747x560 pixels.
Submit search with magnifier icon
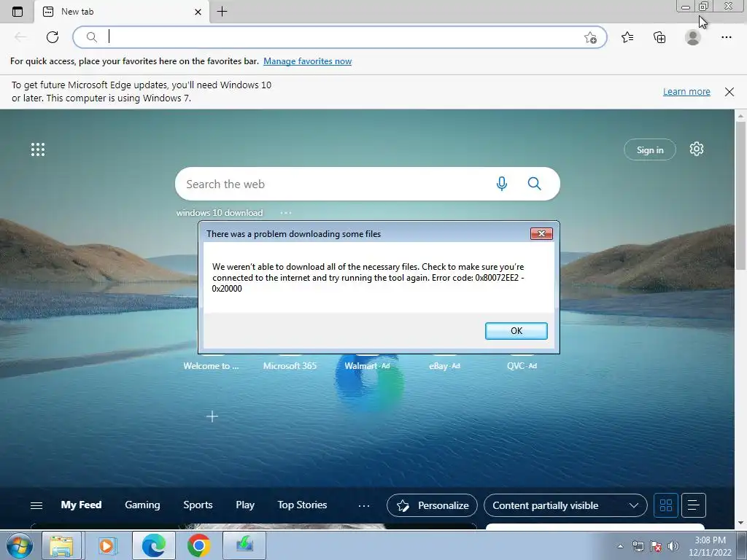(x=535, y=184)
